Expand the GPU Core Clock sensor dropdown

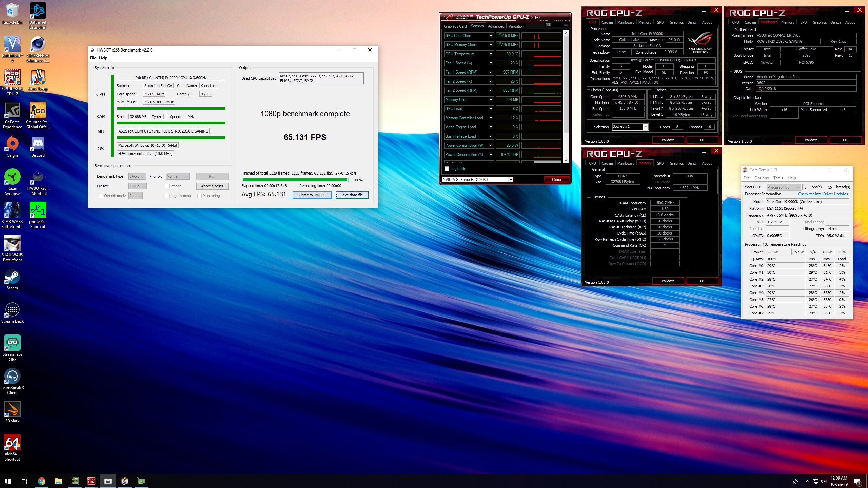click(x=490, y=36)
